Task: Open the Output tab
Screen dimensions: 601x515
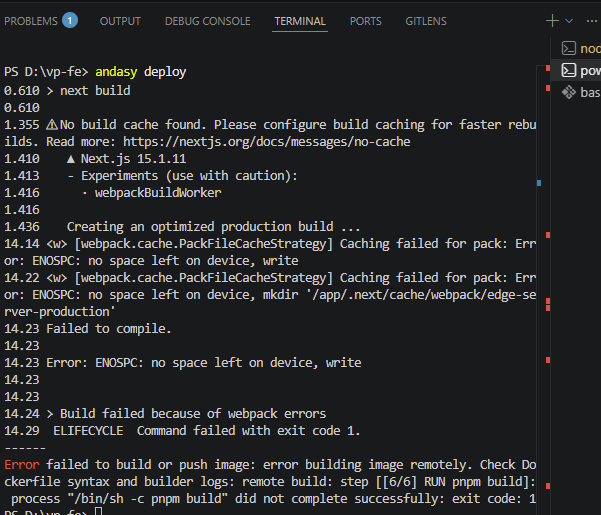Action: [x=120, y=21]
